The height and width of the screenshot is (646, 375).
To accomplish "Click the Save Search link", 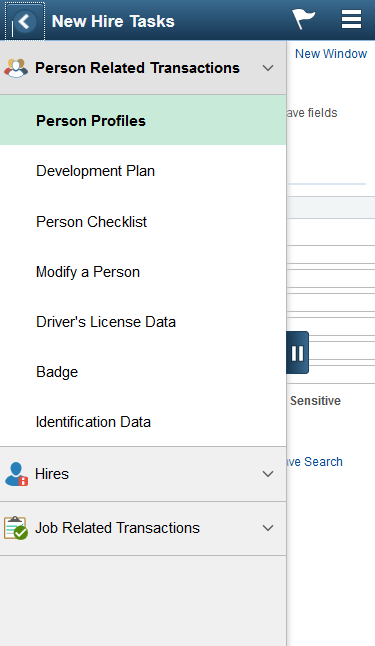I will tap(315, 462).
